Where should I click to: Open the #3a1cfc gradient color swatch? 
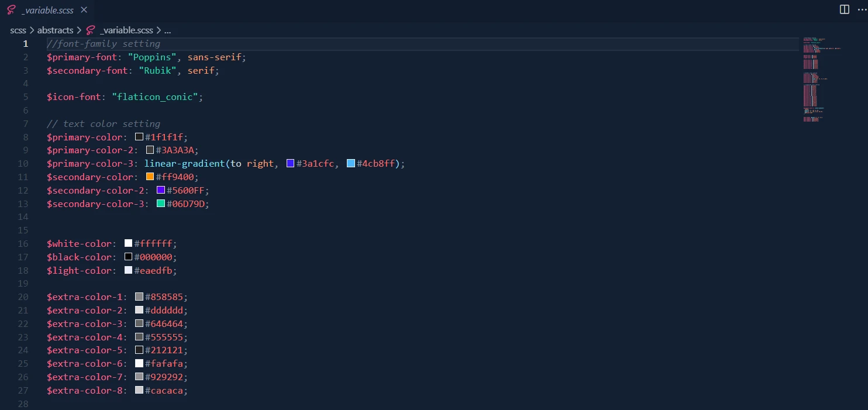pyautogui.click(x=290, y=164)
